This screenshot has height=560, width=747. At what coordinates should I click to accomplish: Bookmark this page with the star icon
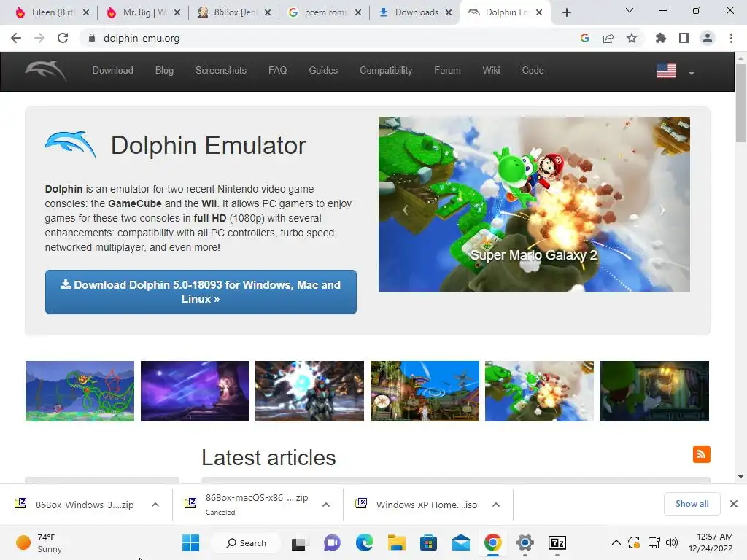(632, 38)
